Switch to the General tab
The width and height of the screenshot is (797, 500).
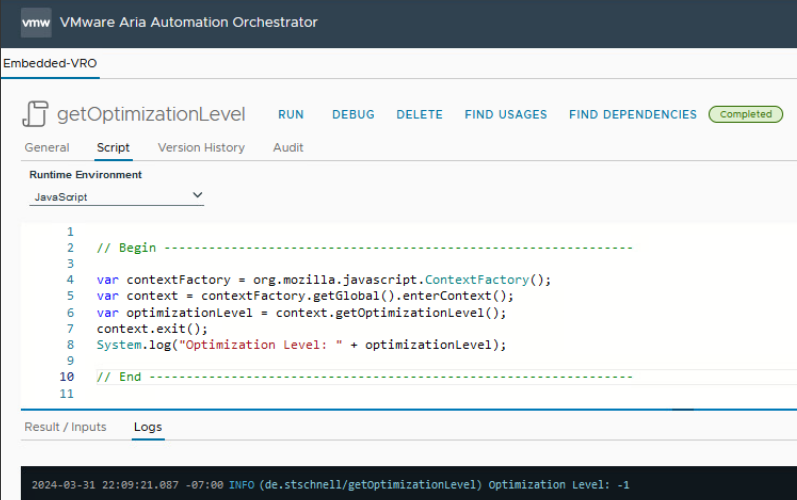click(x=47, y=147)
